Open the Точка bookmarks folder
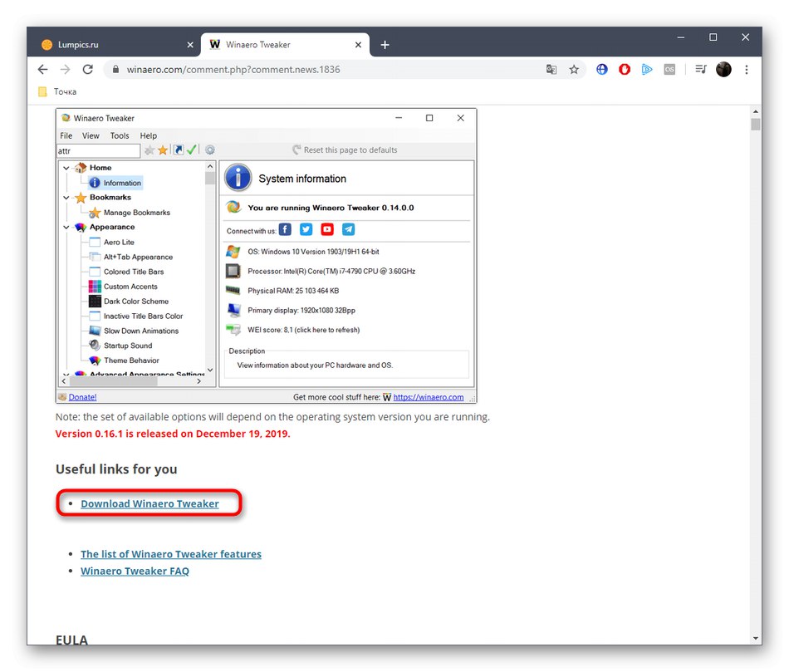 [x=58, y=91]
